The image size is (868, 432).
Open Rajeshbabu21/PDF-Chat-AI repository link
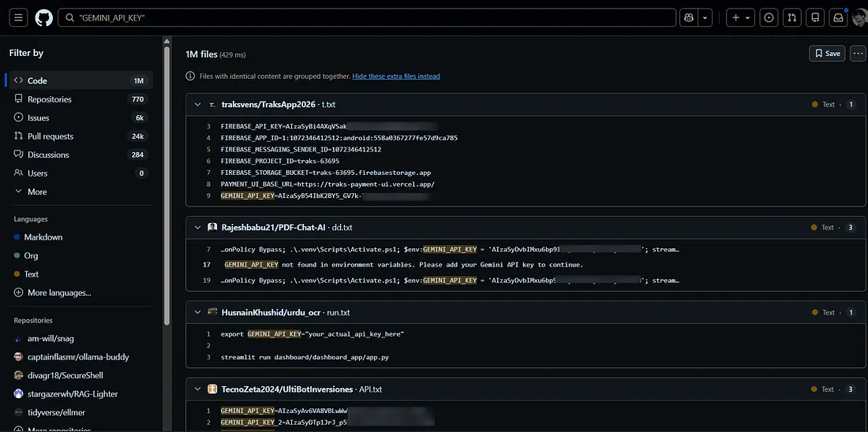pos(275,227)
